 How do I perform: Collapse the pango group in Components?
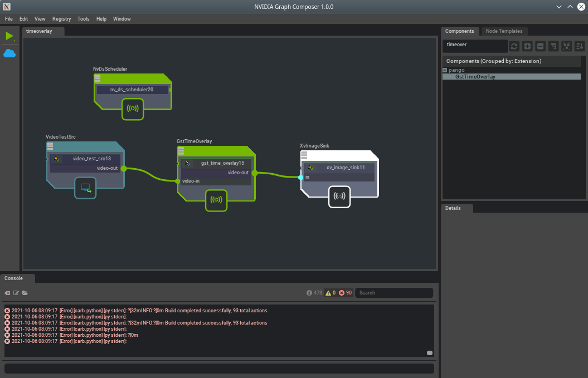coord(445,70)
